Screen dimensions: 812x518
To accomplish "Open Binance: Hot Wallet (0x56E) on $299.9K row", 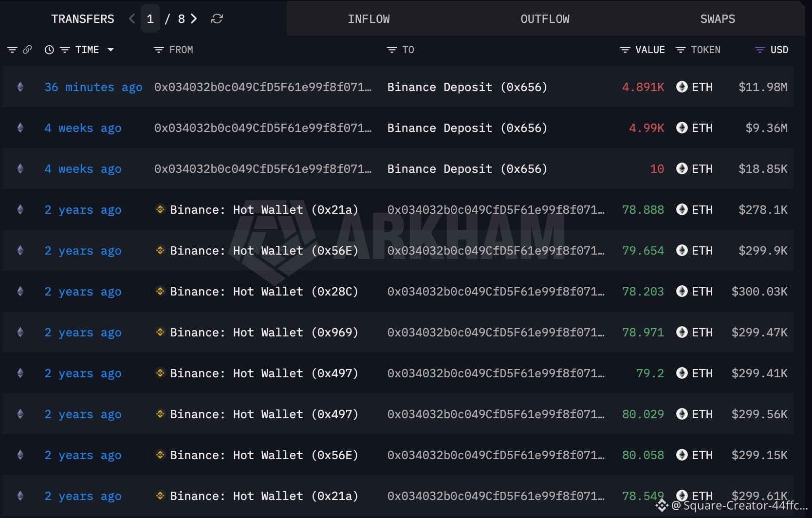I will (264, 251).
